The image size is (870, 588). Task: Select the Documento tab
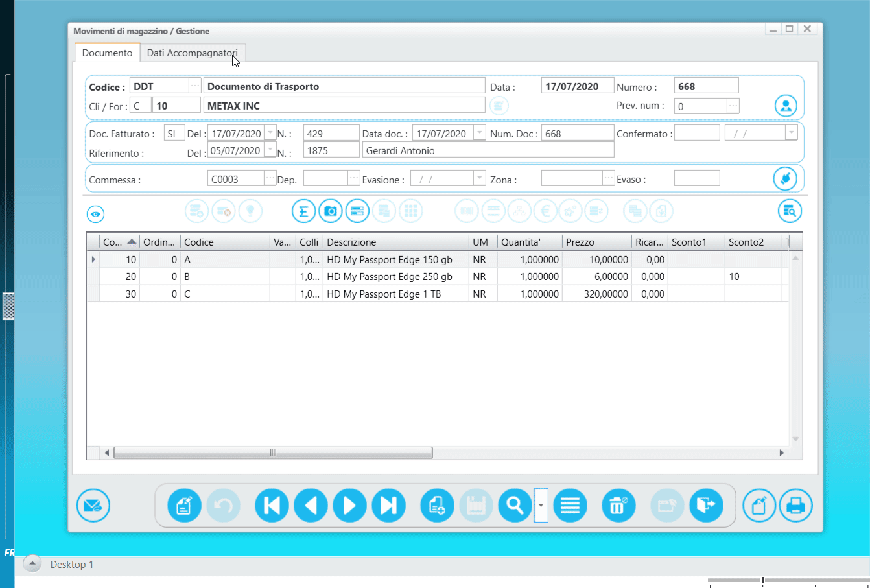pyautogui.click(x=107, y=53)
